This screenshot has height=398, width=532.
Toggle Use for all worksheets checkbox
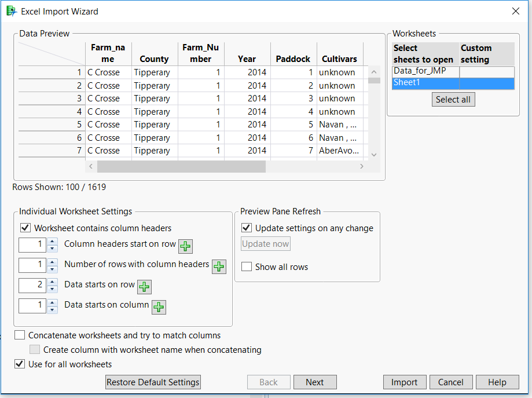point(20,364)
